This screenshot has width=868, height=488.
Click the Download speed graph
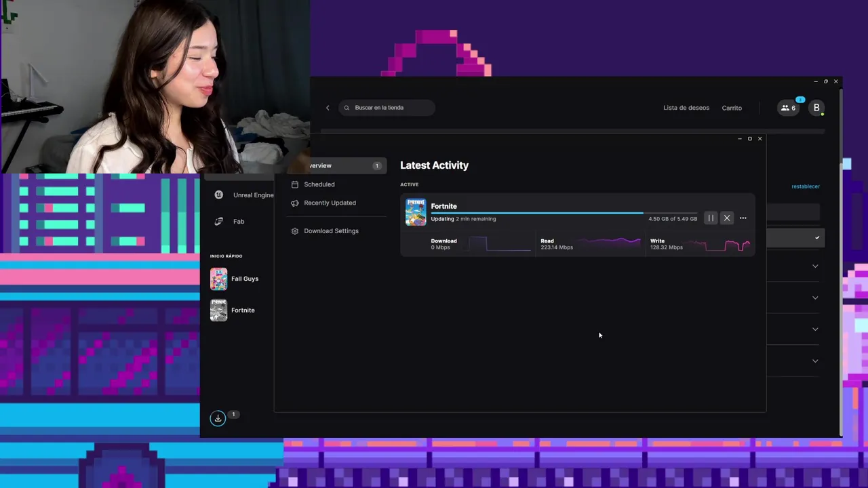(x=499, y=244)
